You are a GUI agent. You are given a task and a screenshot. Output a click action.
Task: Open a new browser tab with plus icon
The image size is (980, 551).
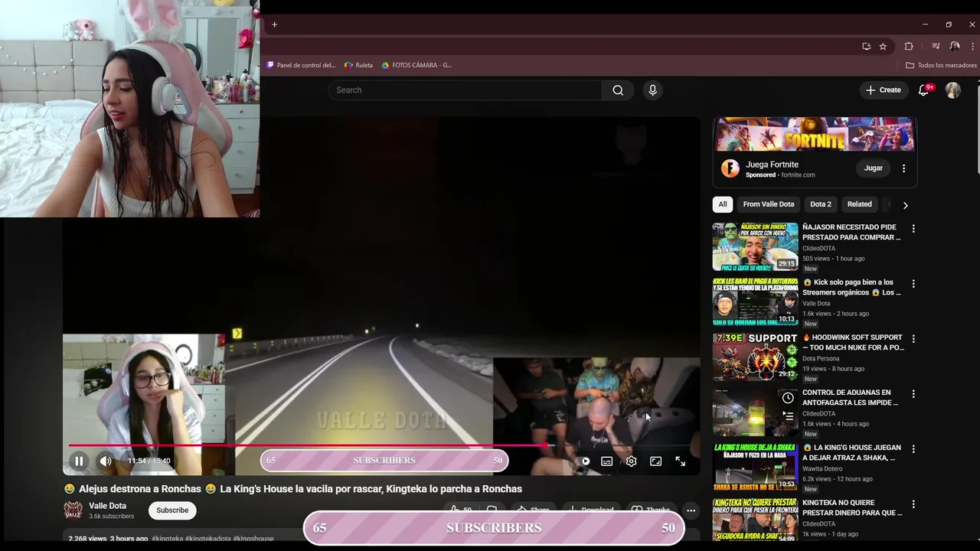pos(274,24)
